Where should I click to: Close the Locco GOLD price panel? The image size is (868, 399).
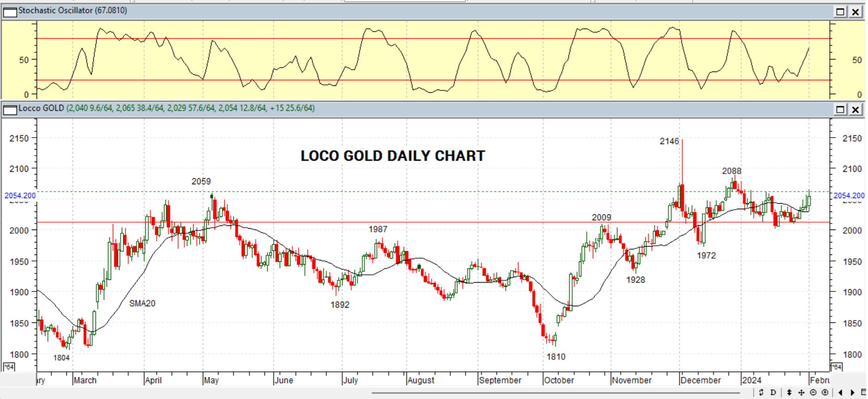coord(856,109)
